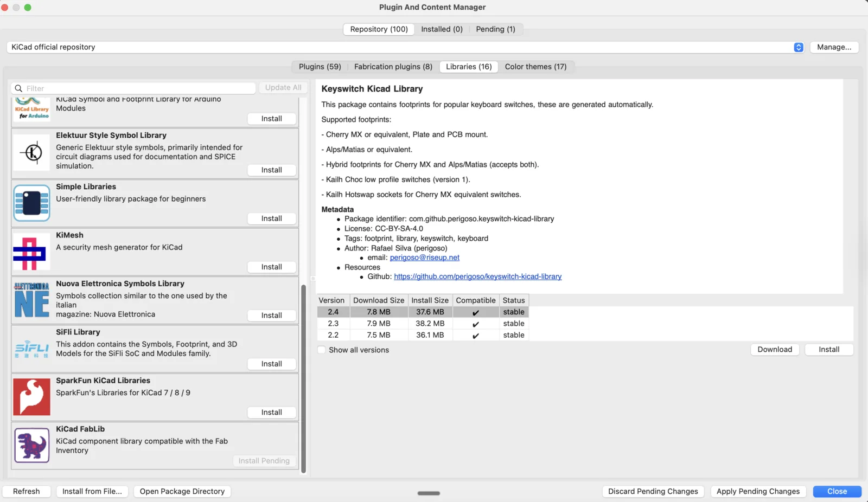The width and height of the screenshot is (868, 502).
Task: Click Discard Pending Changes button
Action: tap(653, 492)
